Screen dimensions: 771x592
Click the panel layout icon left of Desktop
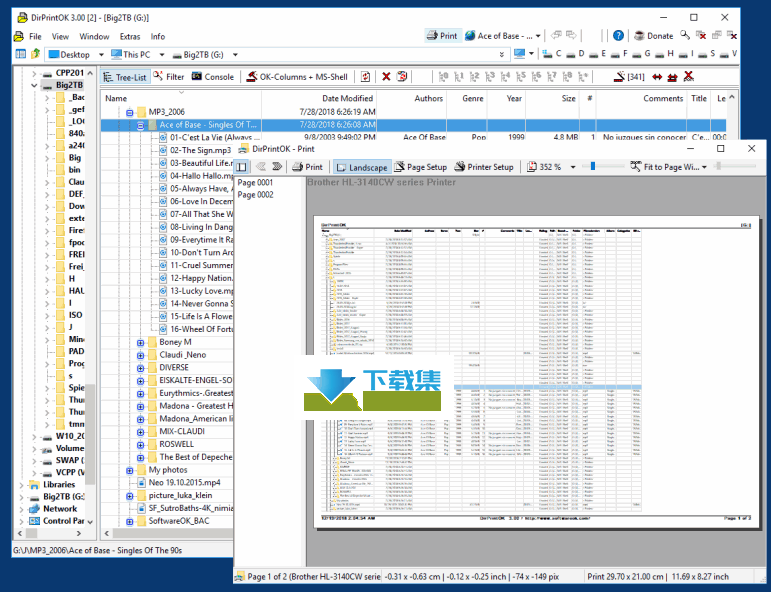21,54
